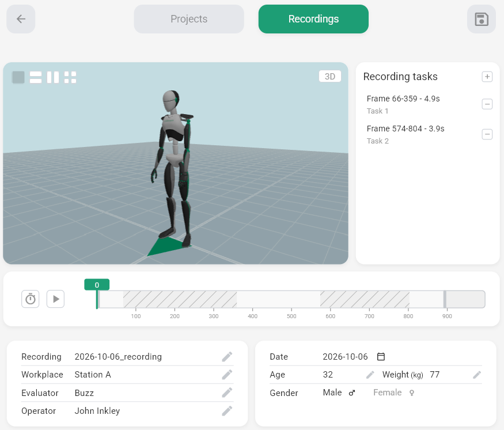504x430 pixels.
Task: Click the 3D mannequin in the viewport
Action: tap(174, 169)
